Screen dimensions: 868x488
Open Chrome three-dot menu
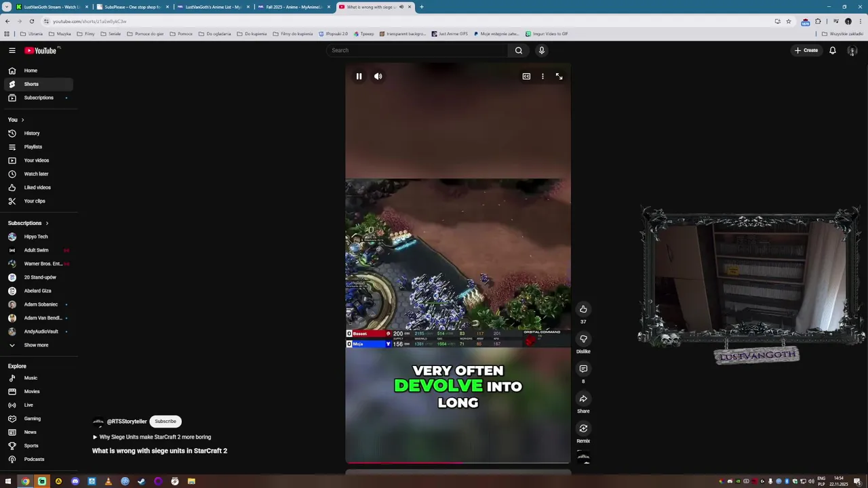pos(860,21)
